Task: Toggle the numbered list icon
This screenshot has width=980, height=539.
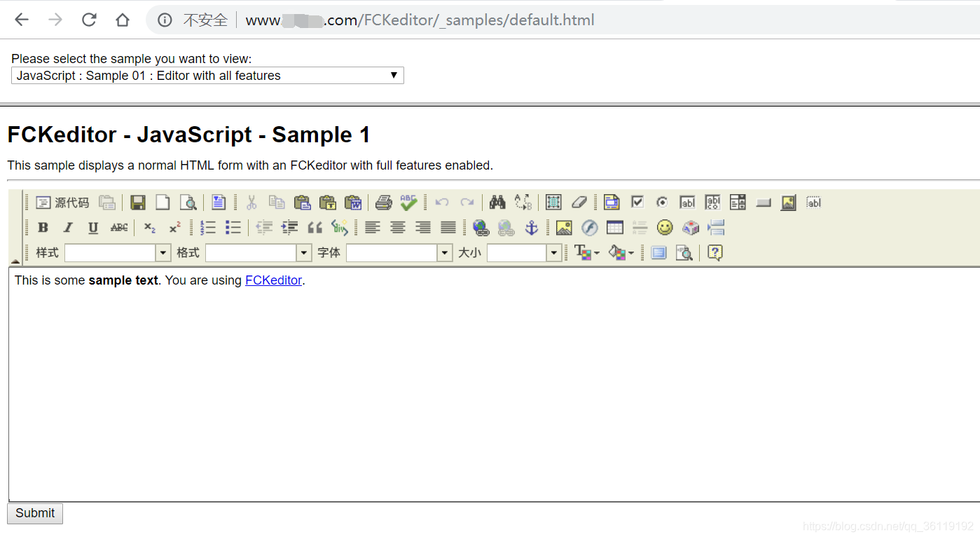Action: pyautogui.click(x=208, y=227)
